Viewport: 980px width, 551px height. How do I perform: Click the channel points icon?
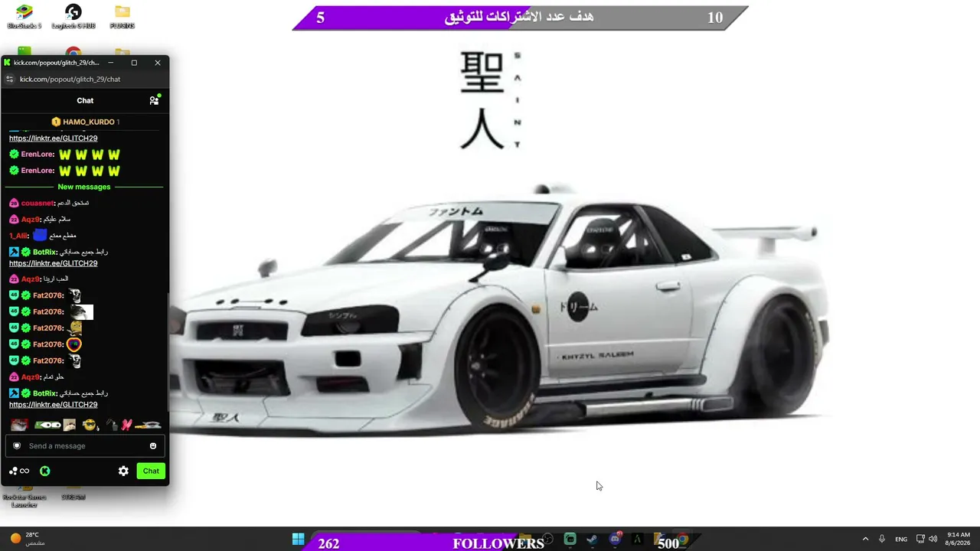coord(19,471)
